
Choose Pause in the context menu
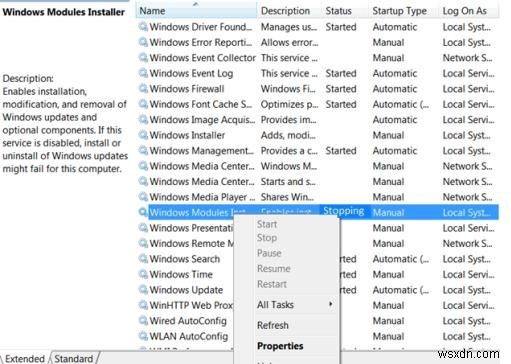click(269, 253)
